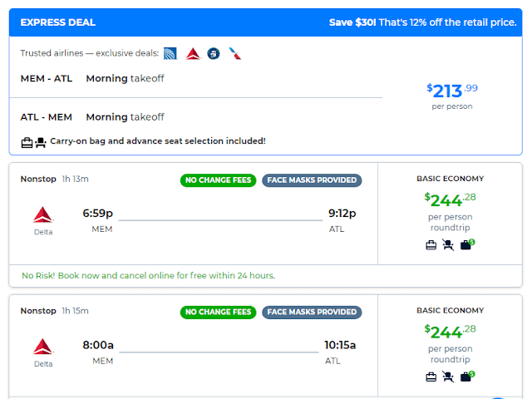
Task: Click the Delta logo on the 6:59p flight
Action: tap(43, 214)
